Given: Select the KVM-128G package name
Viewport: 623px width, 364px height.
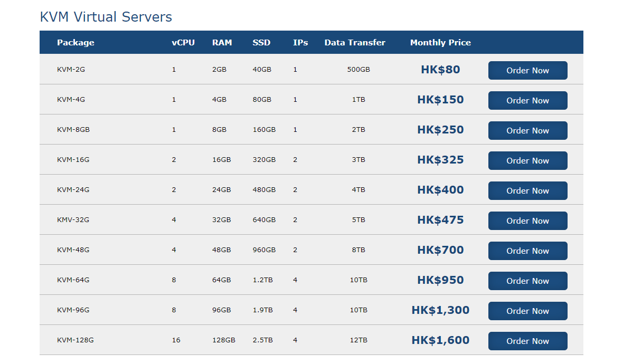Looking at the screenshot, I should click(75, 340).
